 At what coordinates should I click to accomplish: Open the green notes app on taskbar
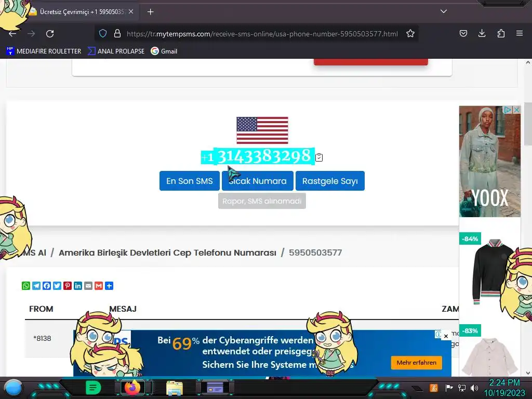pyautogui.click(x=93, y=388)
